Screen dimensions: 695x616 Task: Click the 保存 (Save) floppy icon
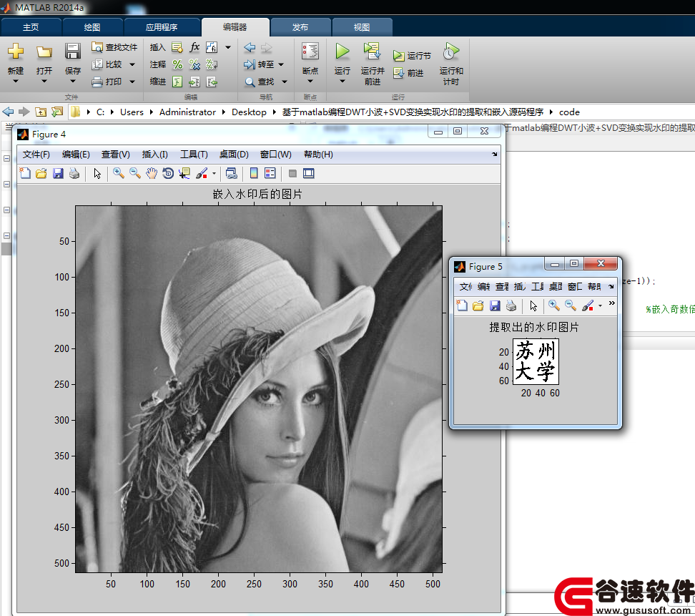click(73, 51)
